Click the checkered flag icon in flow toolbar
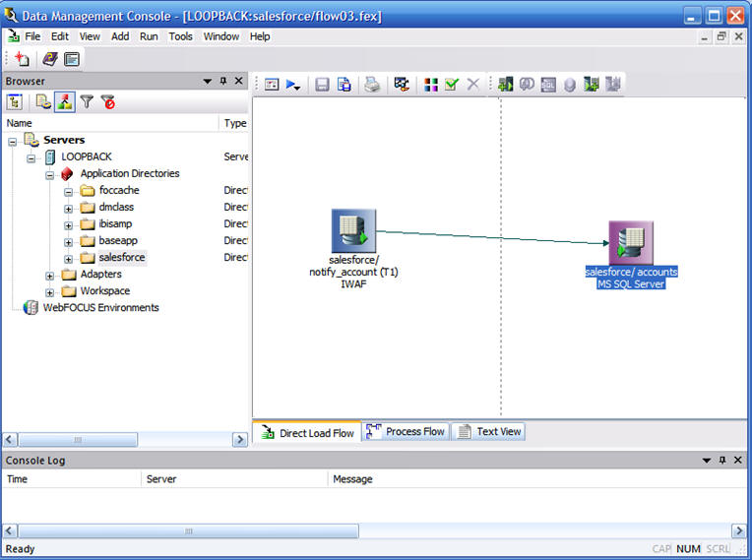752x560 pixels. [402, 85]
